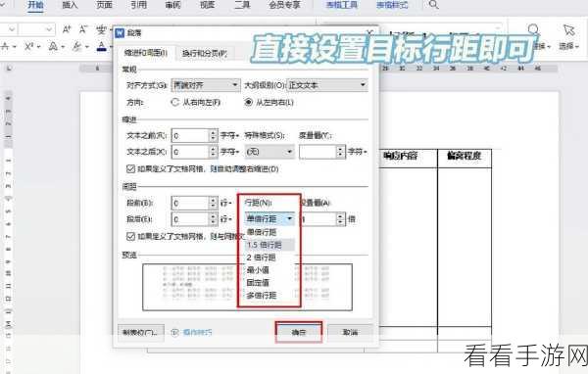This screenshot has width=588, height=374.
Task: Toggle the align-to-grid checkbox under spacing
Action: [x=130, y=237]
